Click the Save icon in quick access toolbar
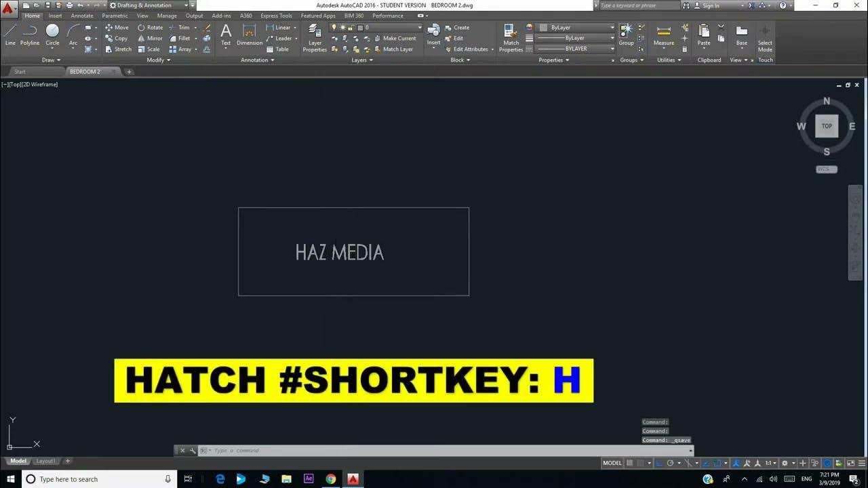Viewport: 868px width, 488px height. click(x=48, y=5)
